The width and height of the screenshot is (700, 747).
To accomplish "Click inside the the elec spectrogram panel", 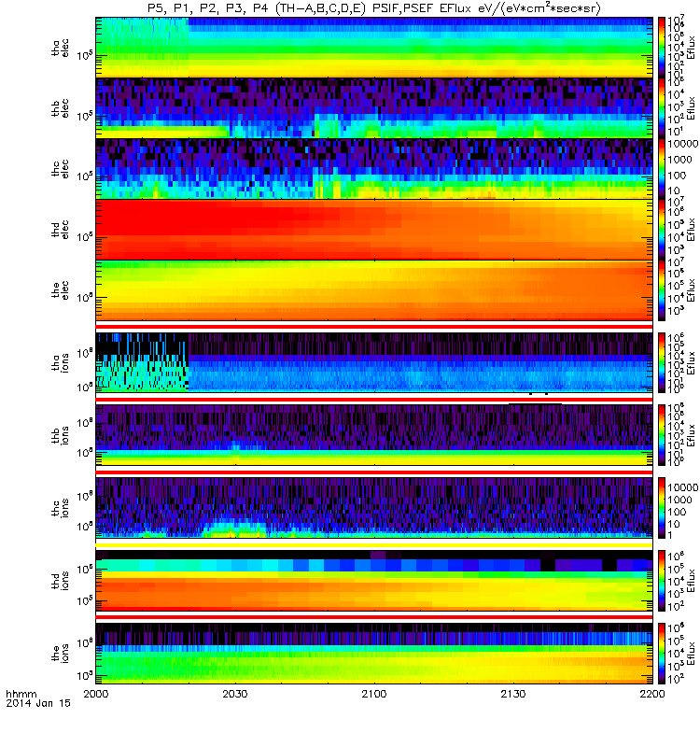I will tap(374, 290).
